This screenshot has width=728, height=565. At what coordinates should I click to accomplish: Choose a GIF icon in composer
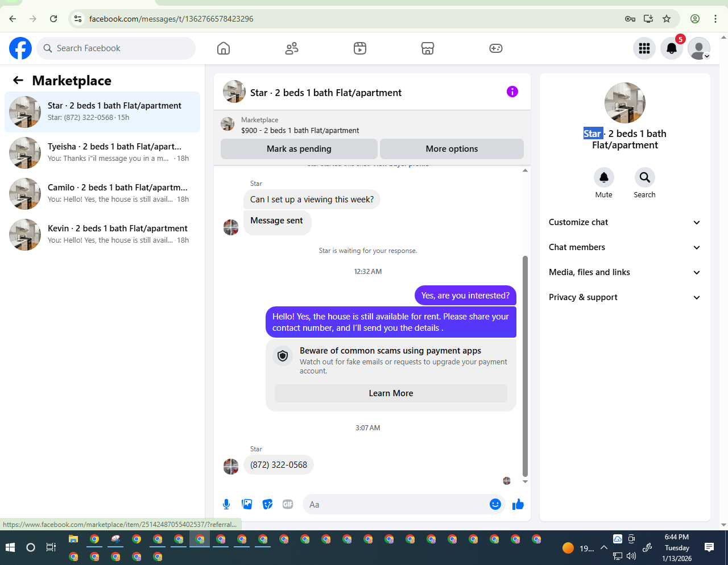[x=288, y=504]
